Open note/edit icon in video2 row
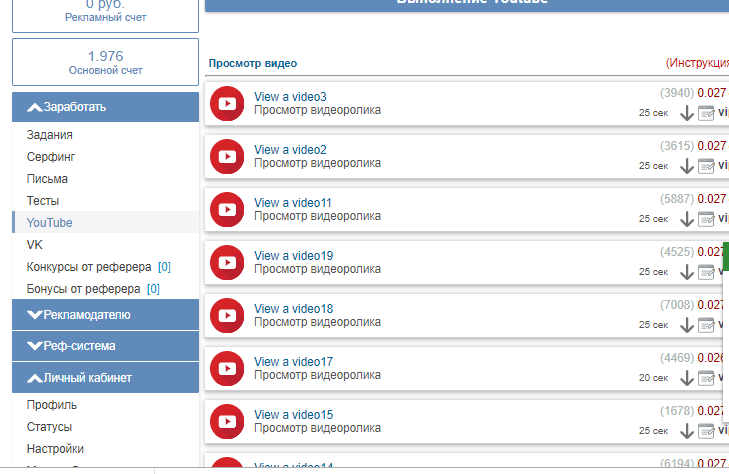 click(706, 166)
